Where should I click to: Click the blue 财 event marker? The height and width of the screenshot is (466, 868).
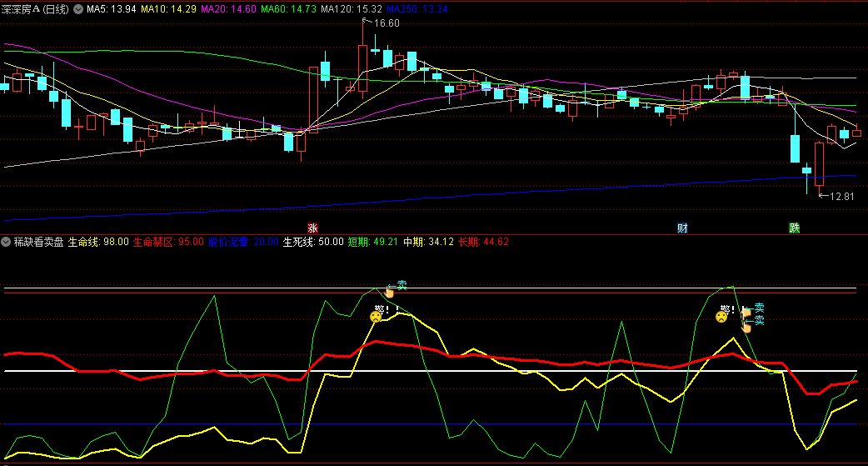682,228
